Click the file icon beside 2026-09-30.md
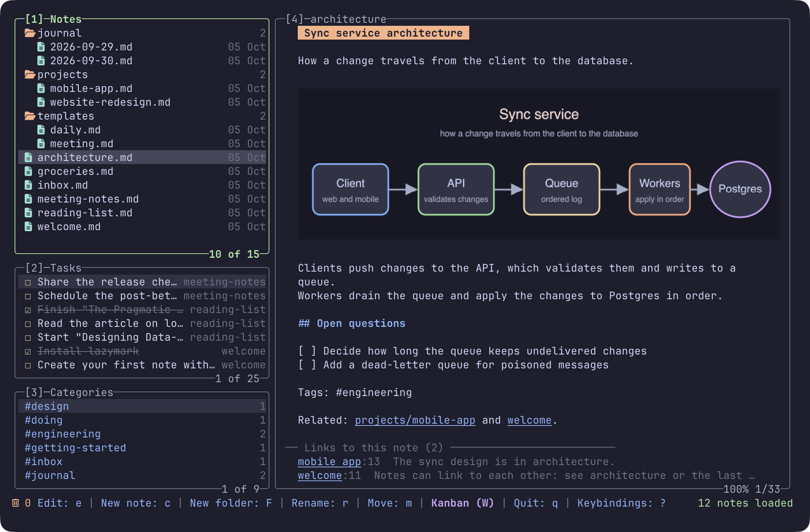Viewport: 810px width, 532px height. pyautogui.click(x=41, y=61)
